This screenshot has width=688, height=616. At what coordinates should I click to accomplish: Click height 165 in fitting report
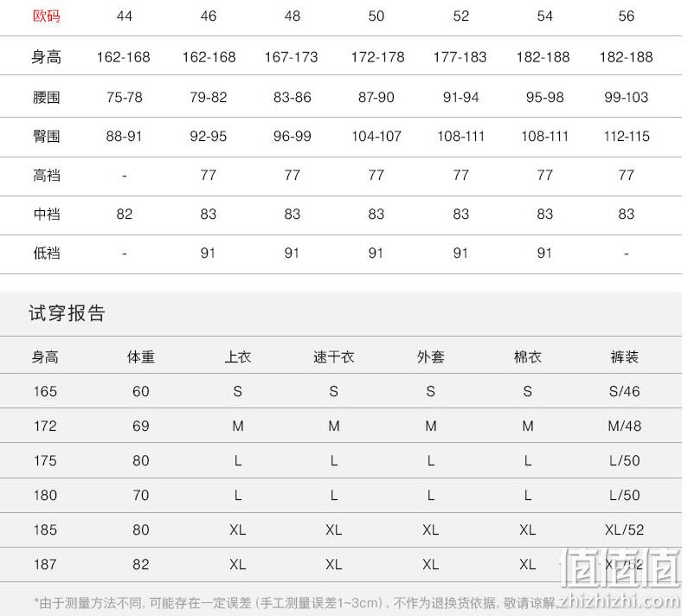45,391
